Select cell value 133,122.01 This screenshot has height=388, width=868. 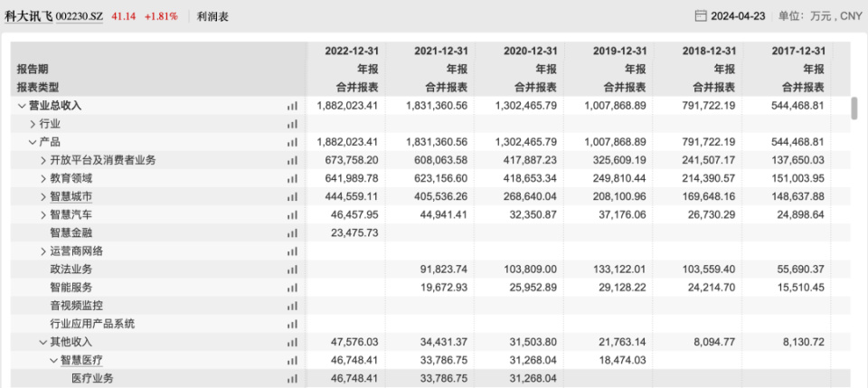pos(620,270)
